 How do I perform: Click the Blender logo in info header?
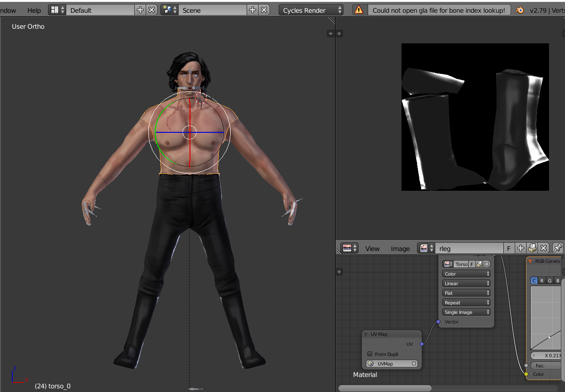tap(519, 10)
